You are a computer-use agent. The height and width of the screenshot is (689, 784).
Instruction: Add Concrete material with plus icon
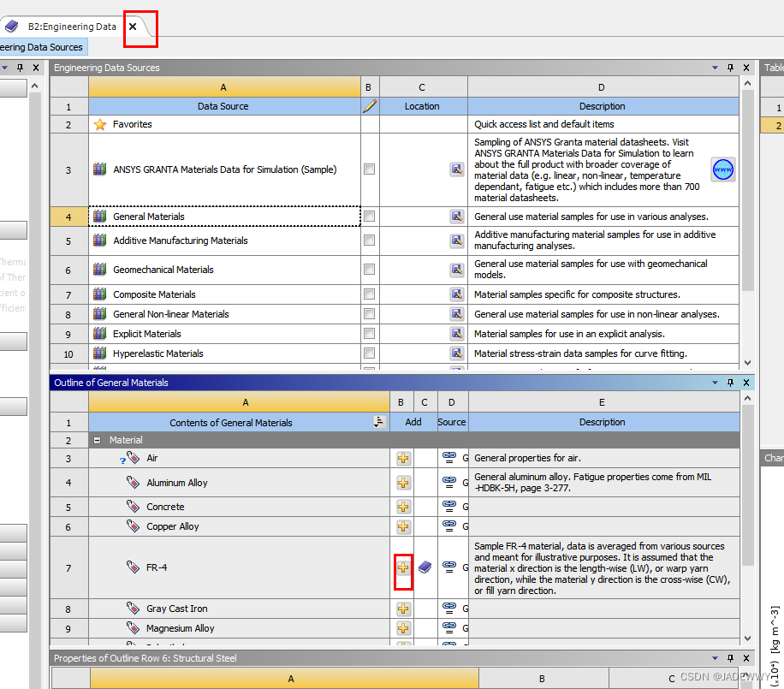pos(403,507)
